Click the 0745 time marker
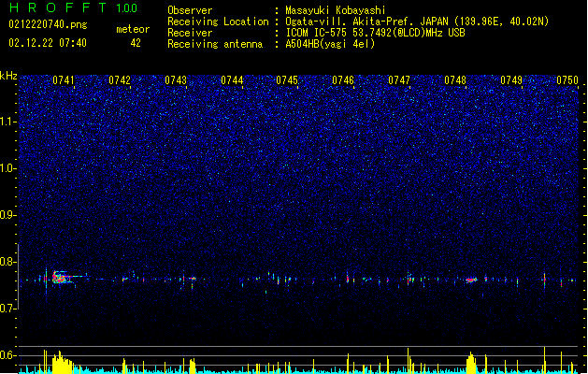 (287, 80)
